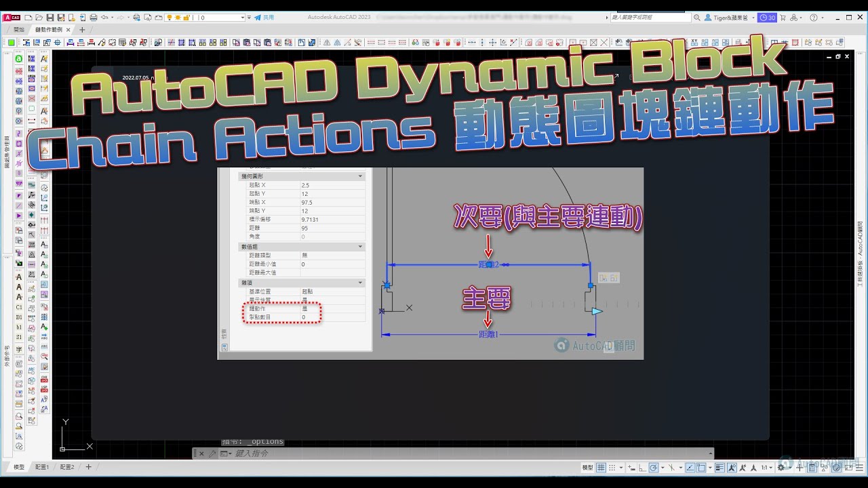Click the Open file folder icon
The height and width of the screenshot is (488, 868).
39,17
